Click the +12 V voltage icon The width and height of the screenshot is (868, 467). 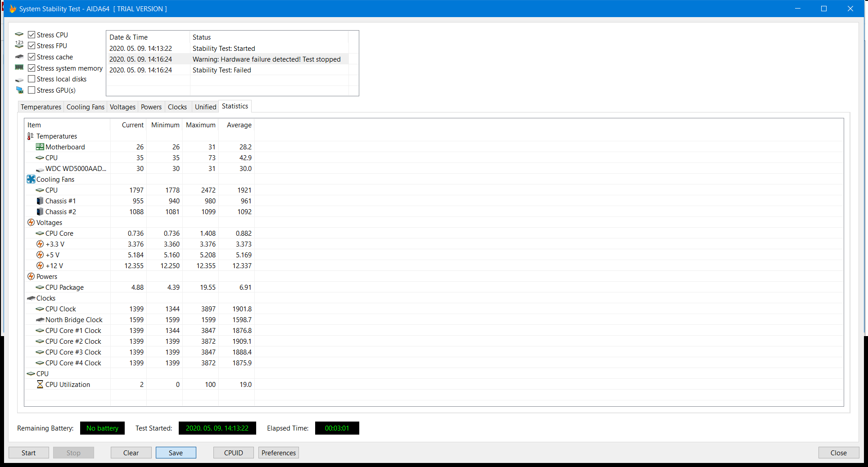[x=40, y=265]
